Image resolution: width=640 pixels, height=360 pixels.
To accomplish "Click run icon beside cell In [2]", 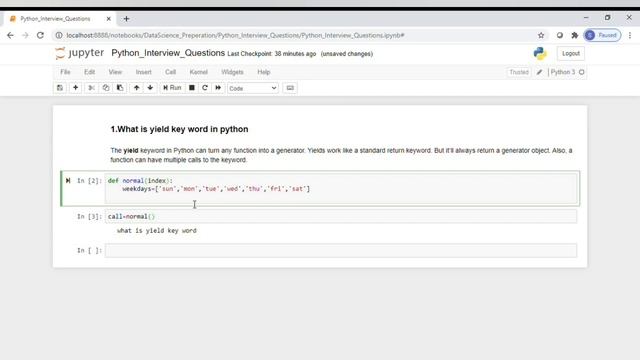I will [68, 180].
